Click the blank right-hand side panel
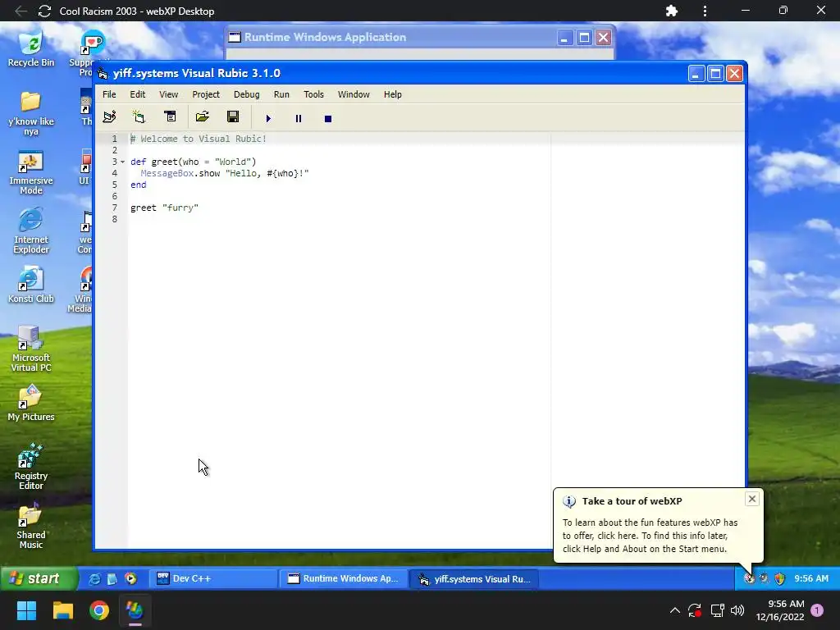The image size is (840, 630). point(647,311)
